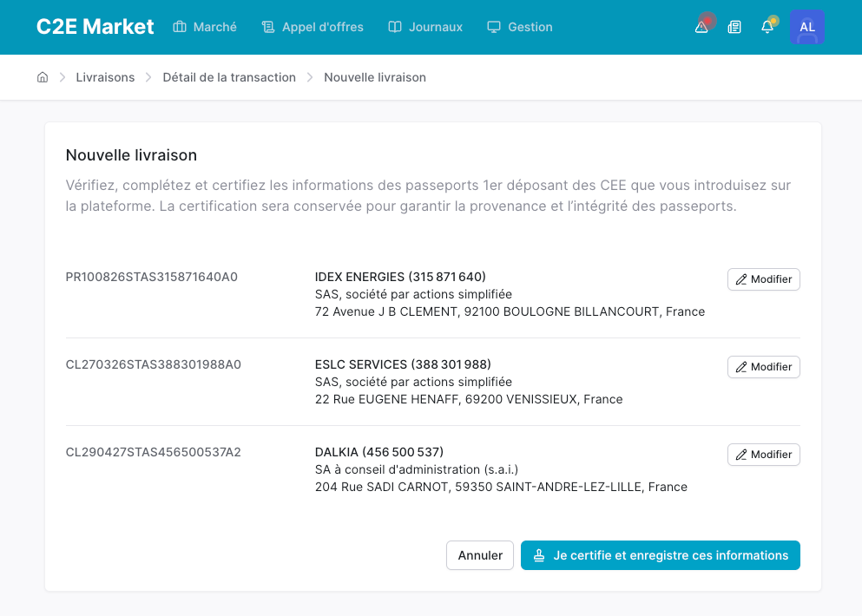Viewport: 862px width, 616px height.
Task: Click ESLC SERVICES (388 301 988) name
Action: (x=403, y=364)
